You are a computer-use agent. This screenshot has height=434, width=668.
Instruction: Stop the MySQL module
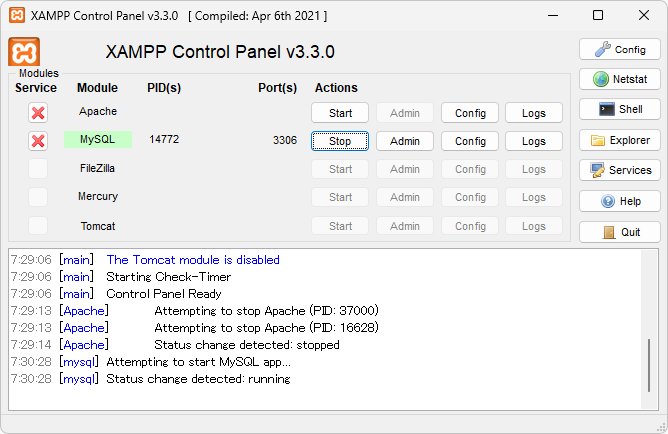(x=340, y=141)
